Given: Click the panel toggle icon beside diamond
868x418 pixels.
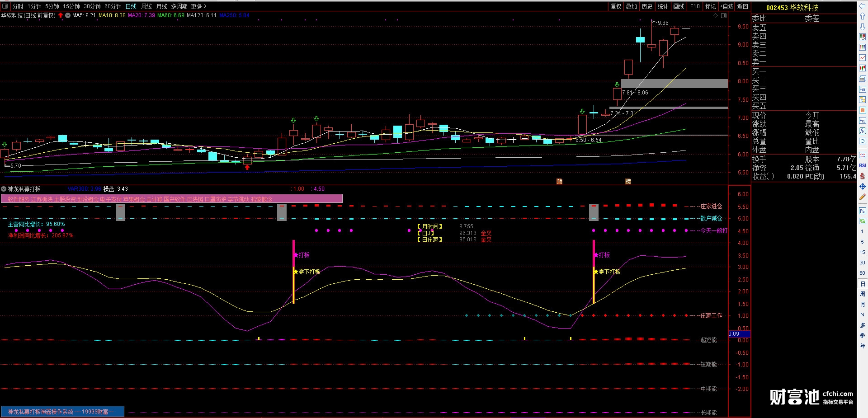Looking at the screenshot, I should point(724,16).
